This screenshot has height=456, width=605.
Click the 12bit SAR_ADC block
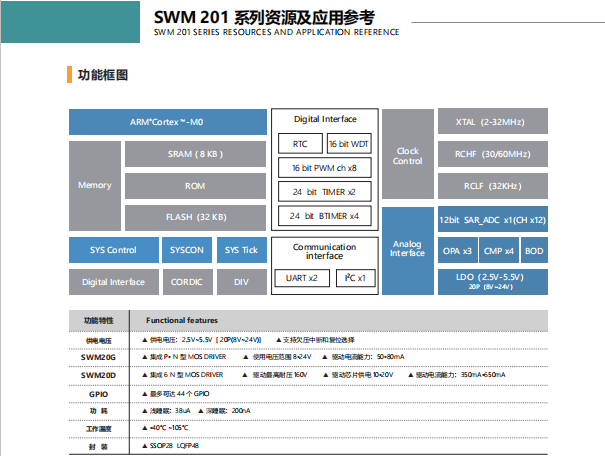493,220
